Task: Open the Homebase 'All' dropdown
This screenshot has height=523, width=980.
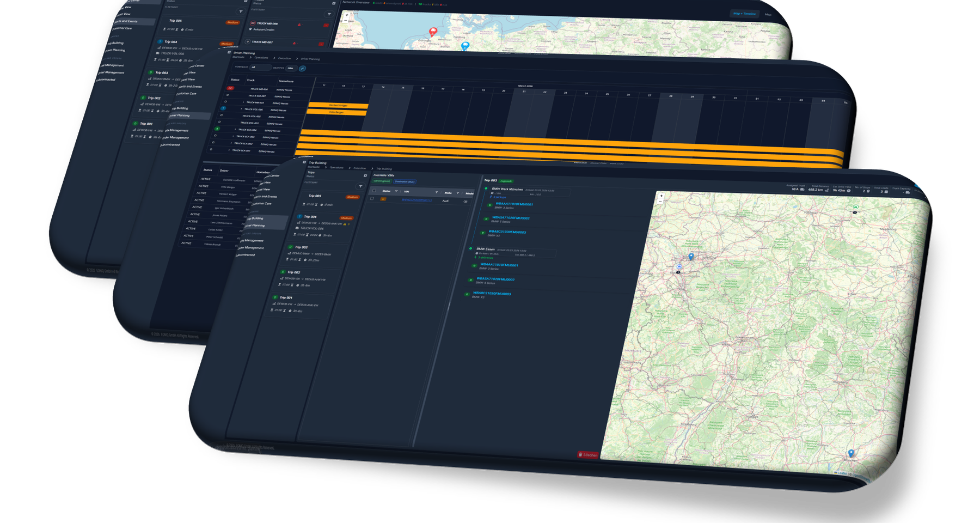Action: [260, 68]
